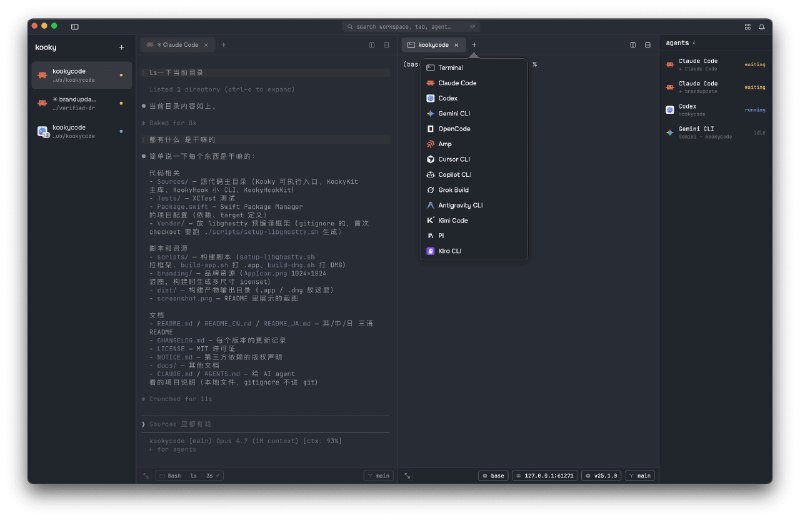Click the 'Baked for 8s' status line
Image resolution: width=800 pixels, height=520 pixels.
(x=169, y=123)
